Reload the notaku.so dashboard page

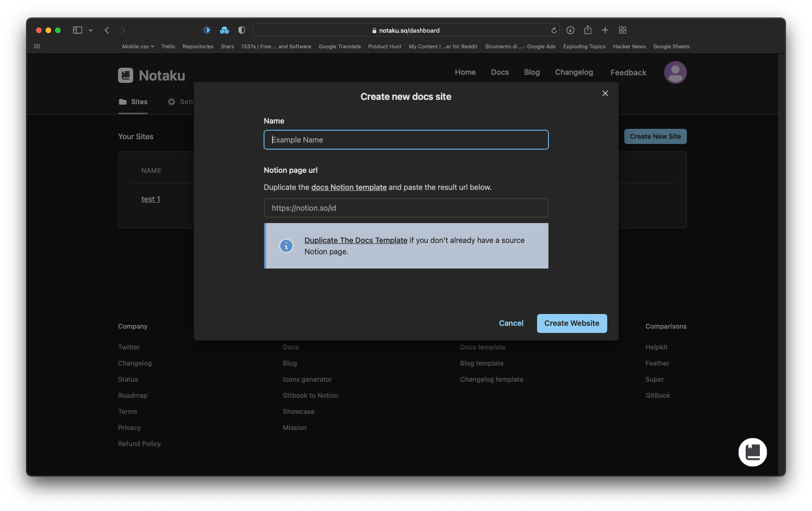coord(553,30)
